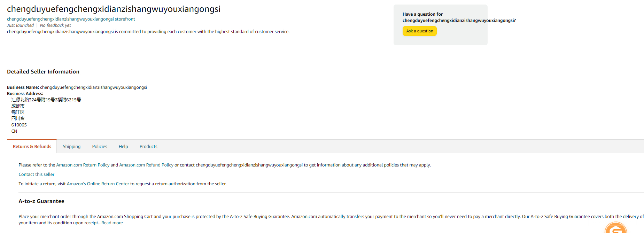Go to the Products tab
This screenshot has height=233, width=644.
pos(148,147)
